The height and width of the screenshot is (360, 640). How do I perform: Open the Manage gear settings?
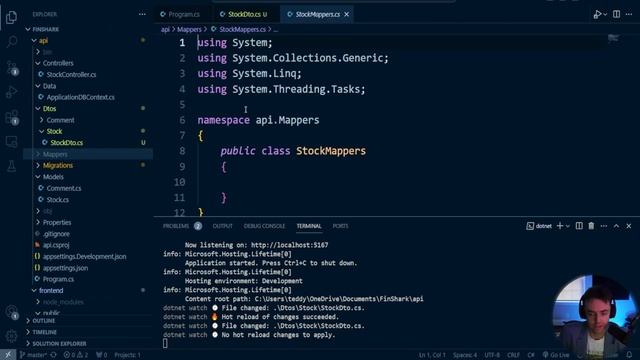[x=11, y=336]
